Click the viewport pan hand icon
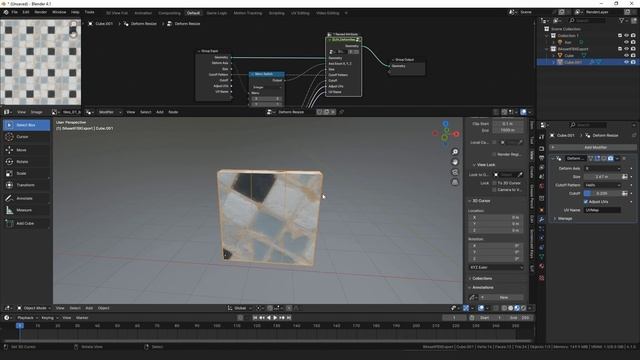The image size is (640, 360). tap(455, 162)
